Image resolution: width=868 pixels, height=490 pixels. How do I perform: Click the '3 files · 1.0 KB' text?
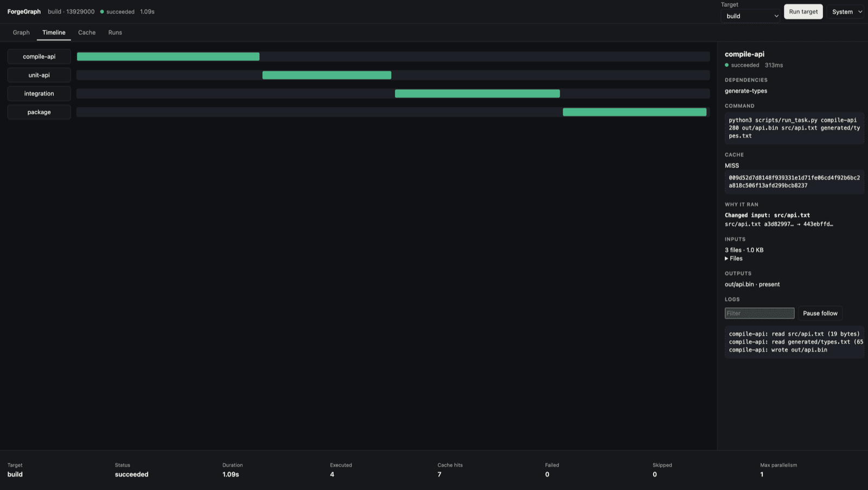tap(744, 250)
